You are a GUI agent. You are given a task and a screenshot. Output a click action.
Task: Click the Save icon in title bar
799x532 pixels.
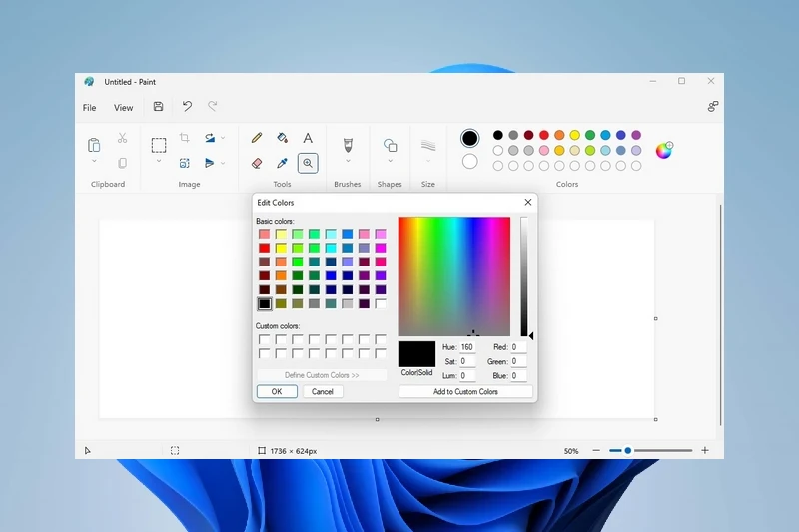pyautogui.click(x=158, y=107)
